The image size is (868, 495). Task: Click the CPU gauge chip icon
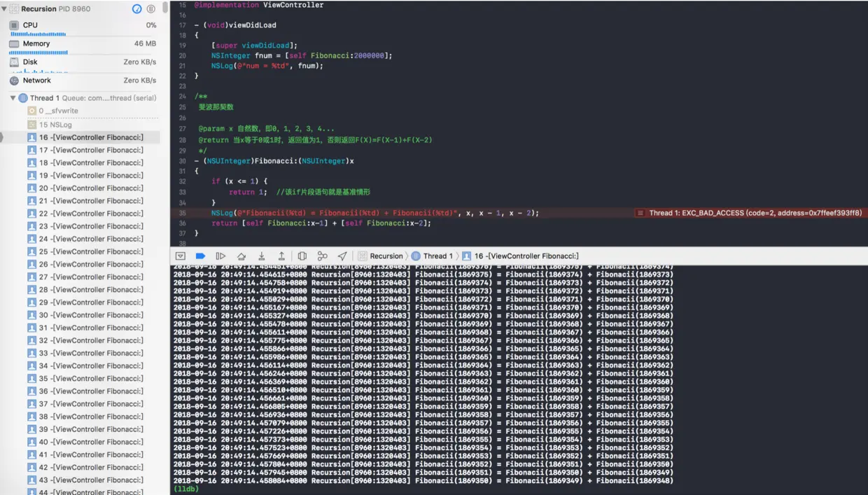coord(14,25)
